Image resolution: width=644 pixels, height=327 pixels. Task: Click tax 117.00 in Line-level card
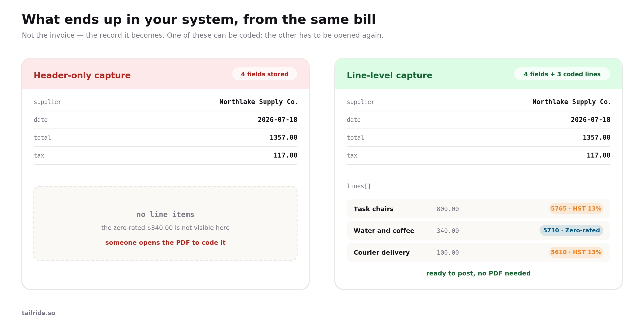click(x=598, y=155)
